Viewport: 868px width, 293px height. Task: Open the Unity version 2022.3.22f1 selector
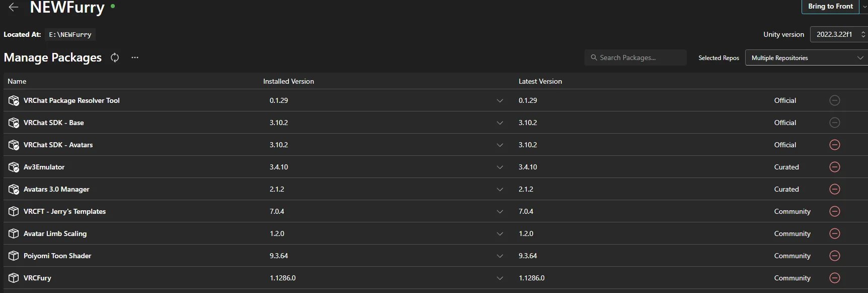point(838,34)
